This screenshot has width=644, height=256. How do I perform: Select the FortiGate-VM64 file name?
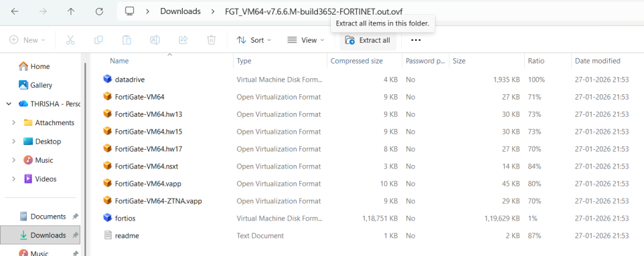pyautogui.click(x=140, y=97)
